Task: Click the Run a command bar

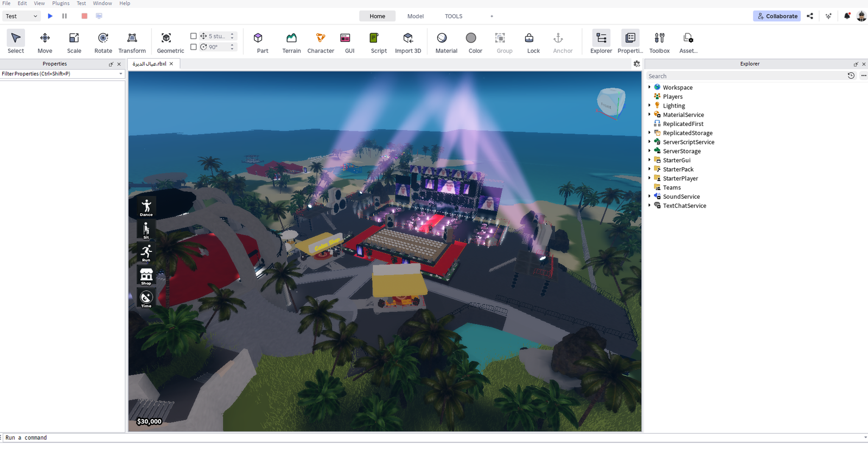Action: tap(434, 438)
